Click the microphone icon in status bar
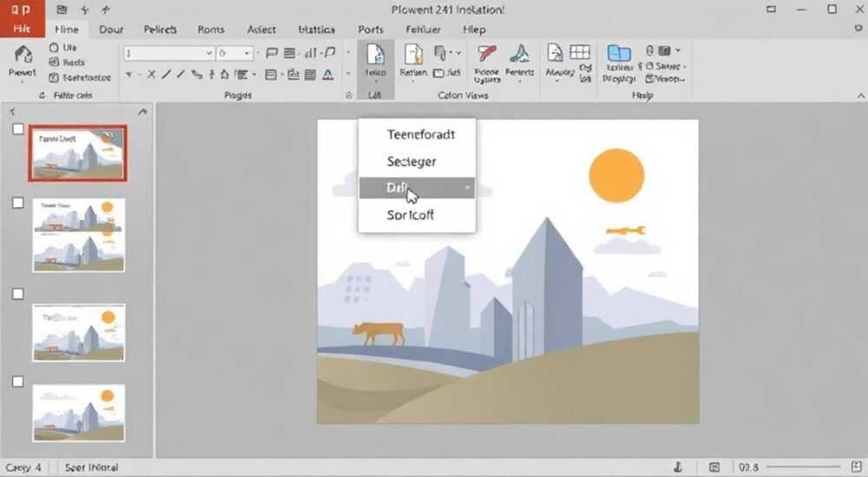Screen dimensions: 868x477 [x=678, y=467]
